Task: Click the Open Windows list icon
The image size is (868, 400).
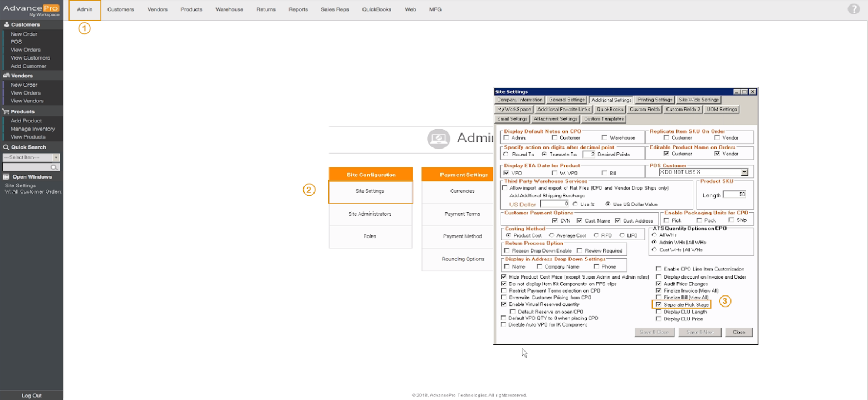Action: (x=7, y=177)
